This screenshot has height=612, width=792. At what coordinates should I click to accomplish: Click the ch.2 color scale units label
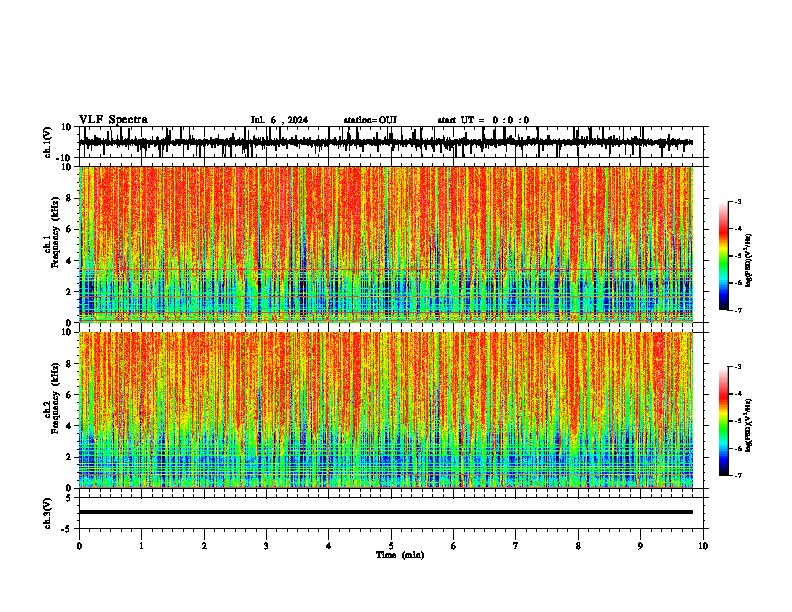point(749,425)
